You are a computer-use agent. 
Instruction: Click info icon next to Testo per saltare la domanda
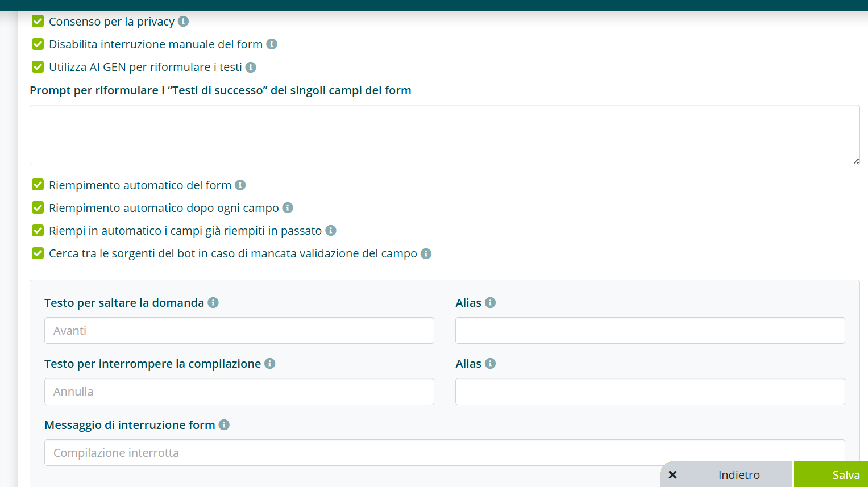coord(213,302)
